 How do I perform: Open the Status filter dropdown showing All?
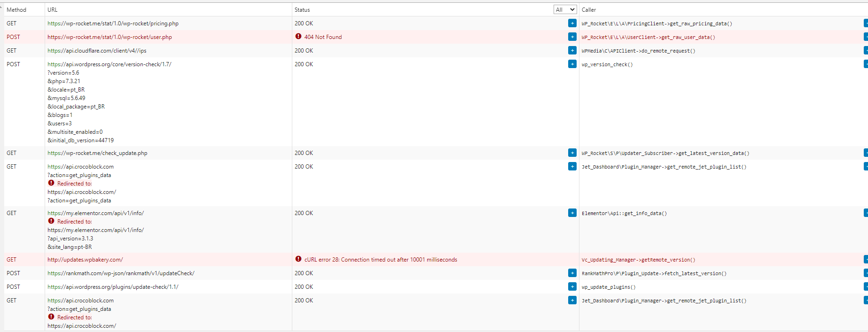click(x=565, y=10)
